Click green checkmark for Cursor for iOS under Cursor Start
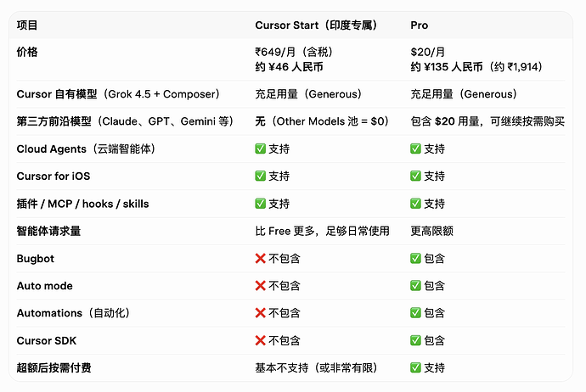Viewport: 586px width, 392px height. pyautogui.click(x=260, y=176)
